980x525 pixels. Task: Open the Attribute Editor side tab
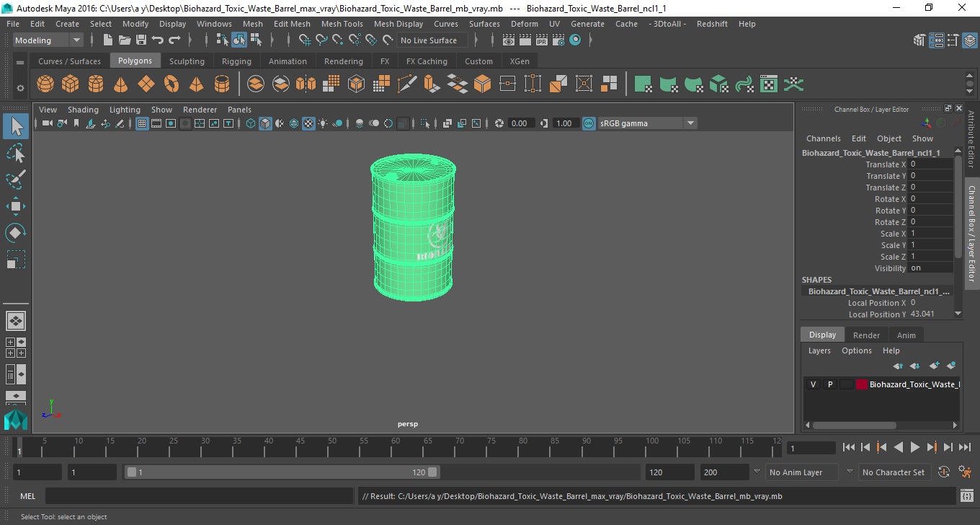[x=971, y=138]
